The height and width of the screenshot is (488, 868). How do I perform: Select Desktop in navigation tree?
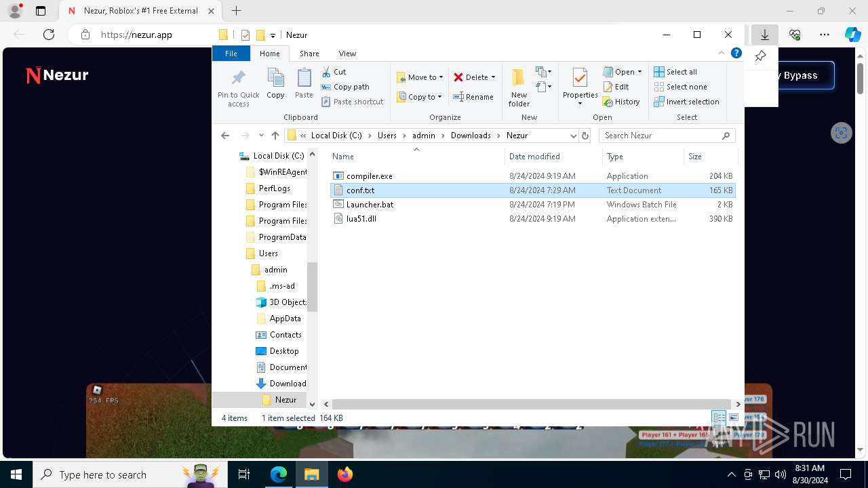[283, 351]
